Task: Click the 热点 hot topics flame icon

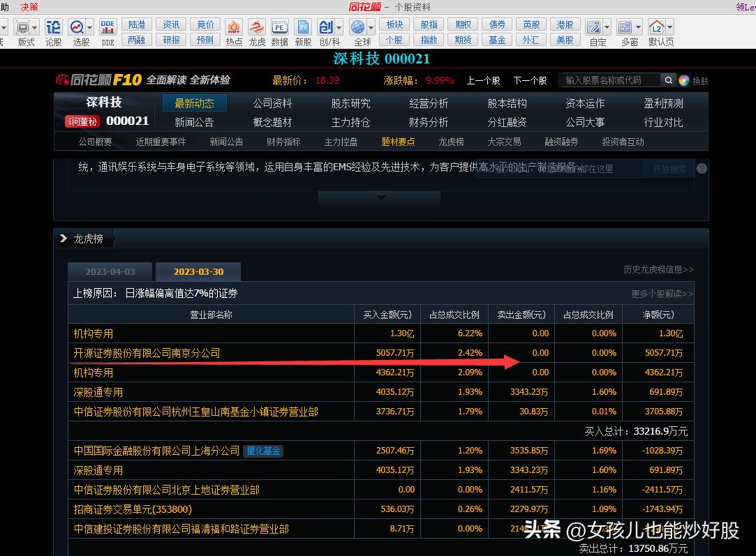Action: (234, 28)
